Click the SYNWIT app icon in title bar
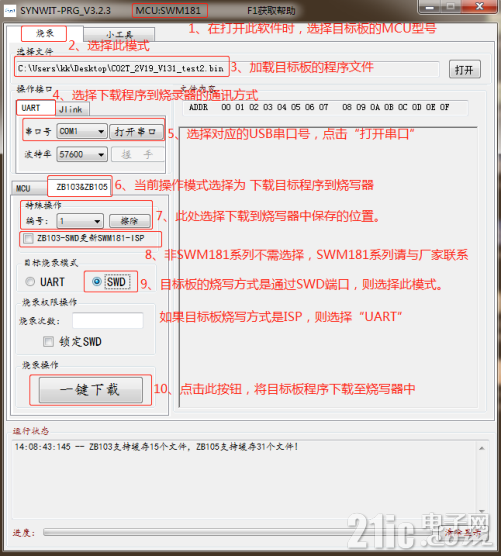This screenshot has width=501, height=556. coord(10,11)
